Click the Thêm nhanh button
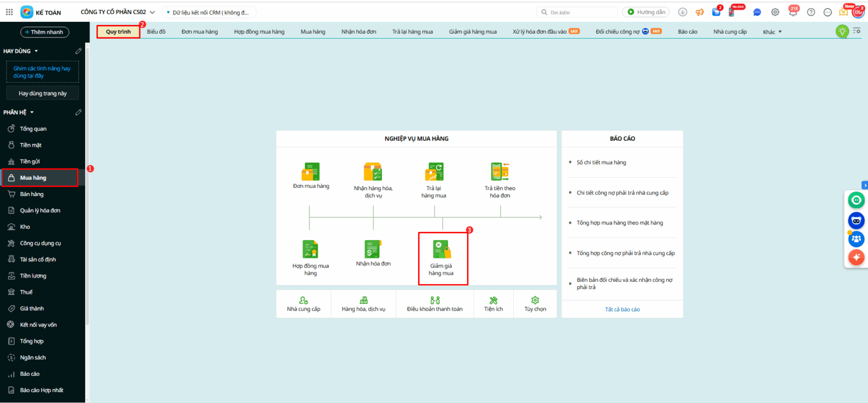This screenshot has height=403, width=868. tap(44, 32)
